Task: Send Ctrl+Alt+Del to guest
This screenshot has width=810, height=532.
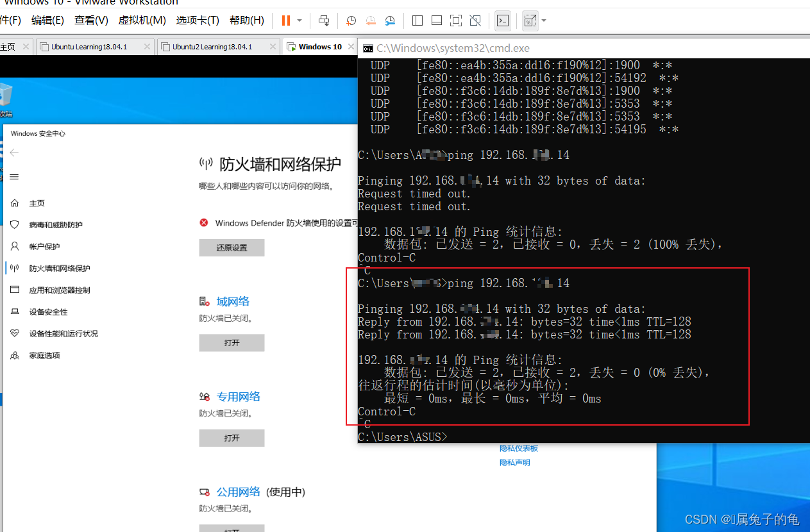Action: coord(325,21)
